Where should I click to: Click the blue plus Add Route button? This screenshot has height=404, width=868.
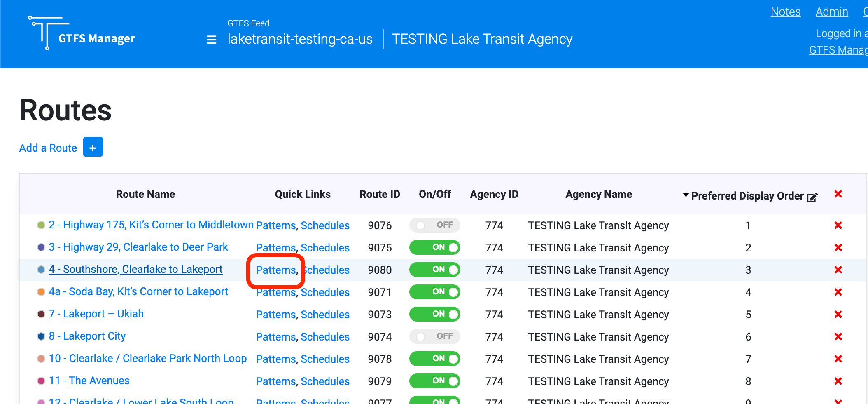93,147
